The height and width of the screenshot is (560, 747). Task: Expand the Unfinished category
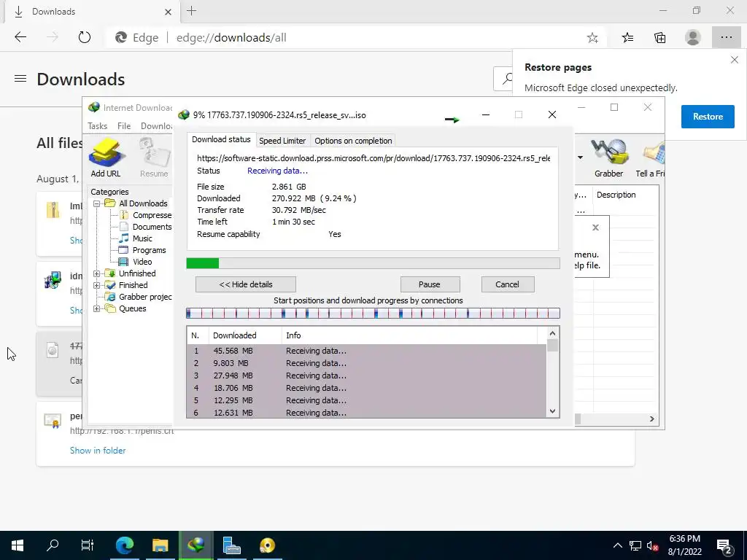(x=97, y=273)
